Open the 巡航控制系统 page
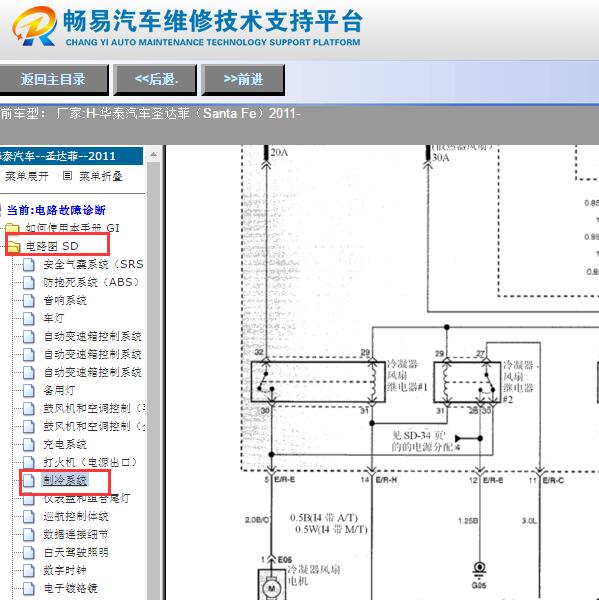The height and width of the screenshot is (600, 599). pyautogui.click(x=76, y=516)
